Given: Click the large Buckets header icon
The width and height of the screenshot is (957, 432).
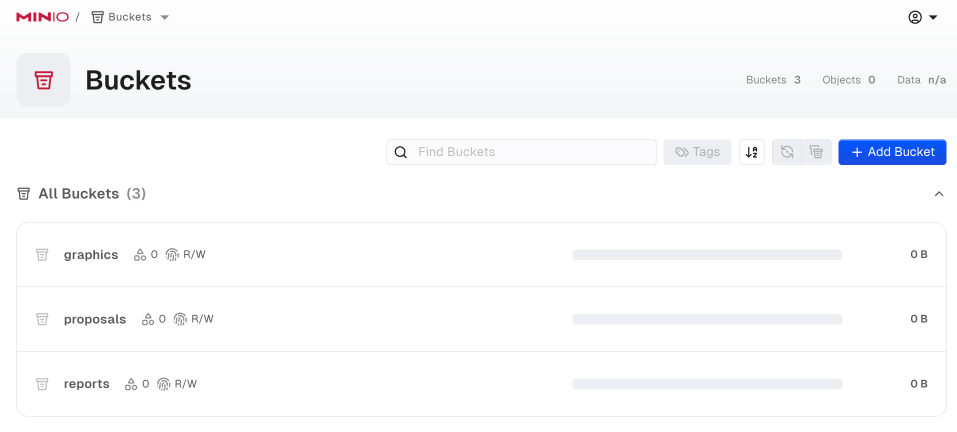Looking at the screenshot, I should 43,80.
